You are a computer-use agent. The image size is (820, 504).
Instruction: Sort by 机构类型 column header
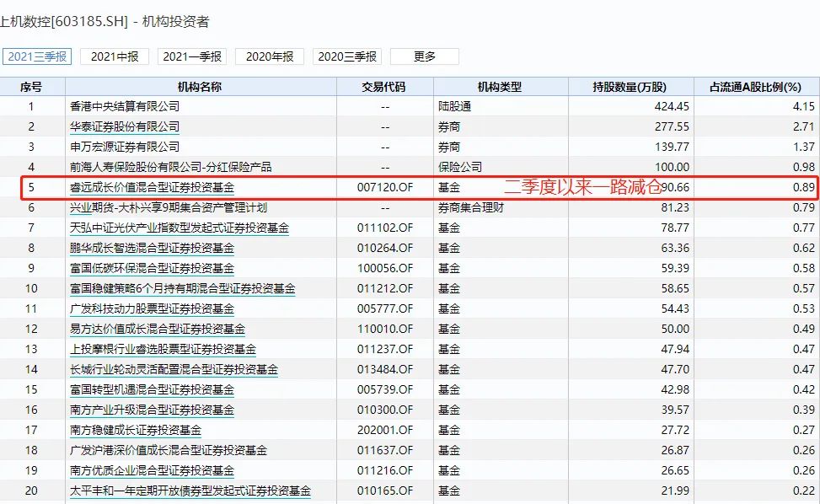tap(501, 87)
